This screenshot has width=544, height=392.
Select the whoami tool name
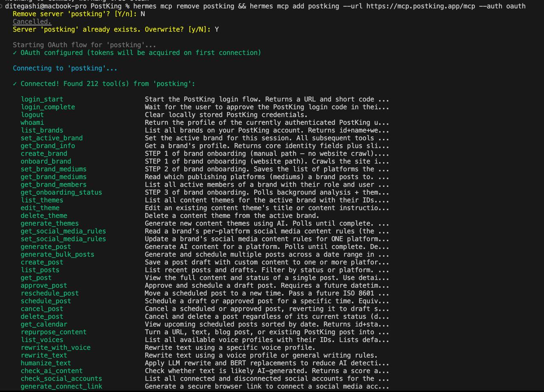click(32, 122)
